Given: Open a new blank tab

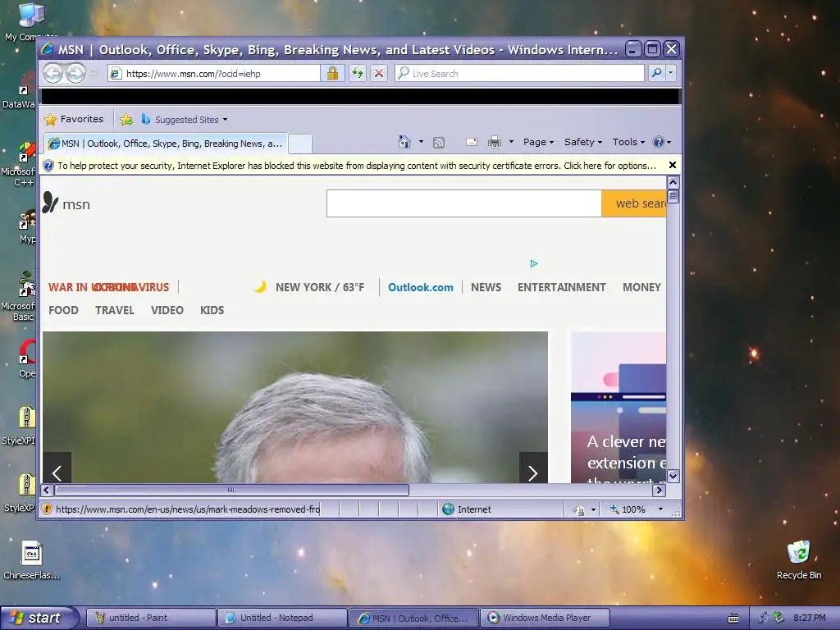Looking at the screenshot, I should coord(300,144).
